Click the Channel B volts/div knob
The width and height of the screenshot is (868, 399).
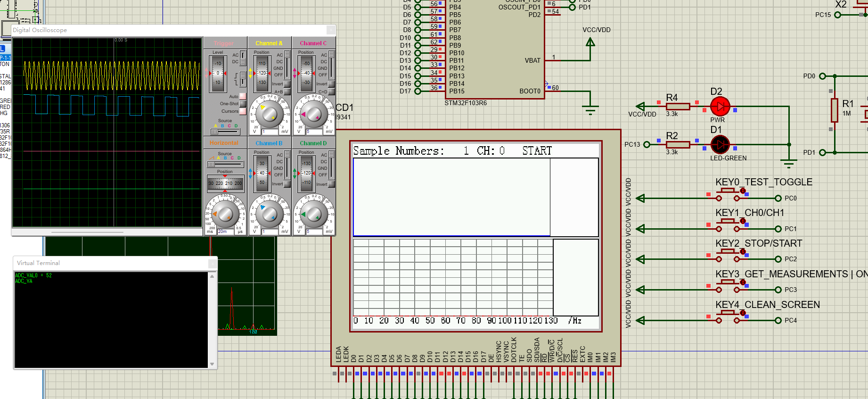click(x=269, y=214)
